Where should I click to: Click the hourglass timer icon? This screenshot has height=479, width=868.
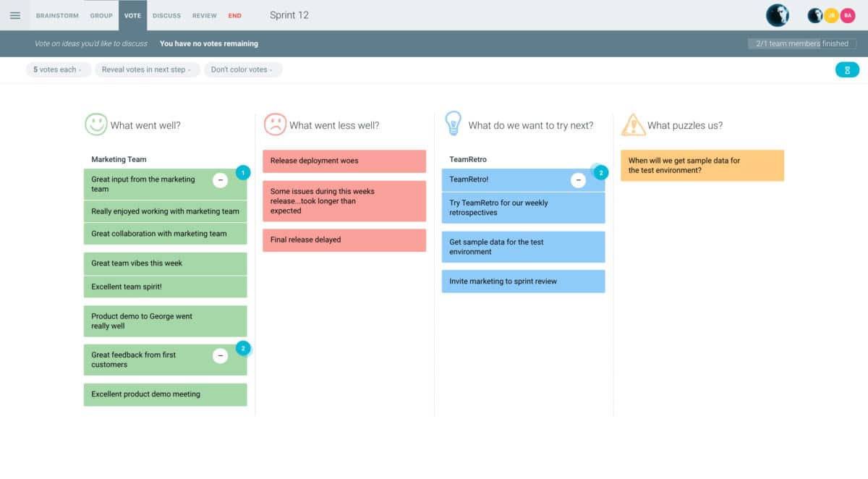(847, 69)
